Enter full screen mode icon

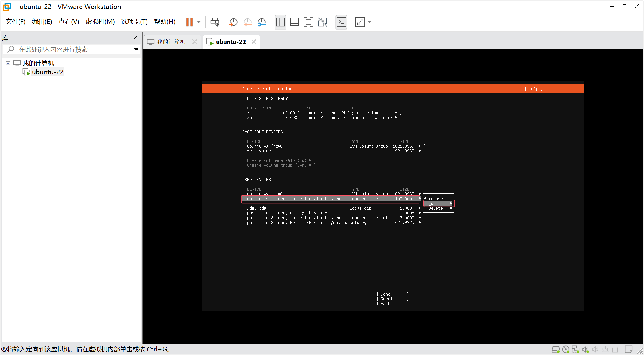(x=308, y=22)
